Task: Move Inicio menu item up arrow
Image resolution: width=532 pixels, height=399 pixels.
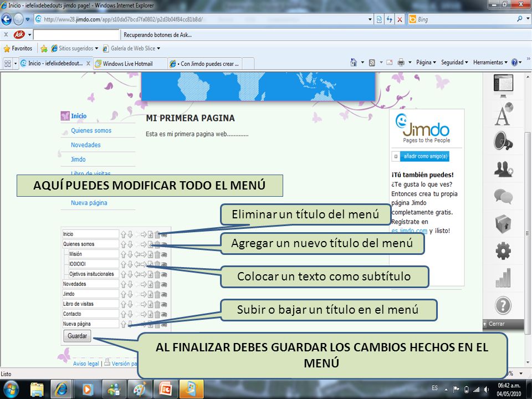Action: click(124, 234)
